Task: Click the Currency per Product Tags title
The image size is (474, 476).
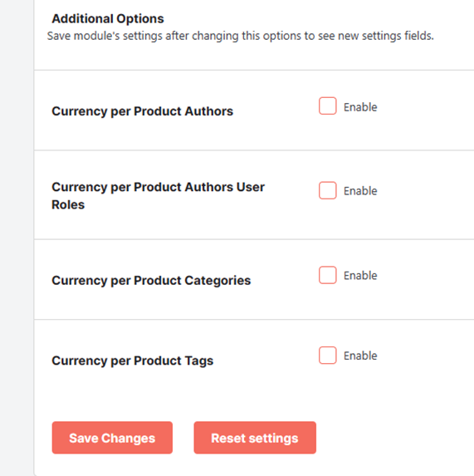Action: pyautogui.click(x=133, y=361)
